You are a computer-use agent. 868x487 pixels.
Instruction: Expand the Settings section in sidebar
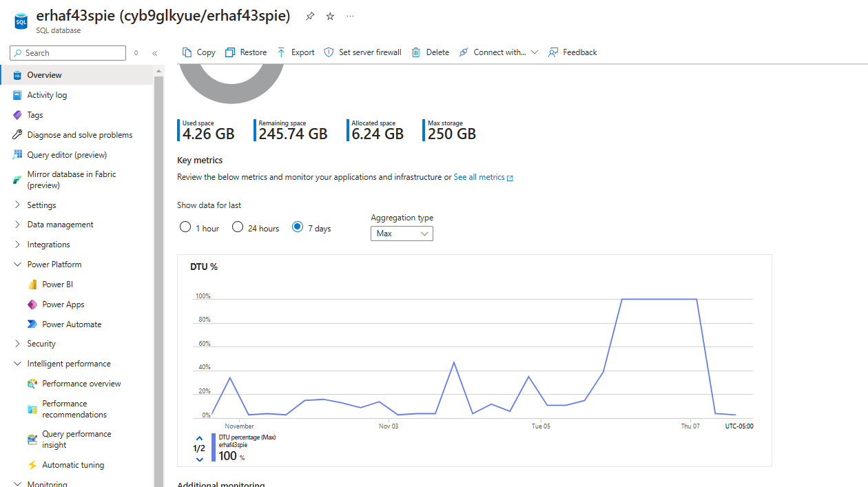click(x=18, y=205)
